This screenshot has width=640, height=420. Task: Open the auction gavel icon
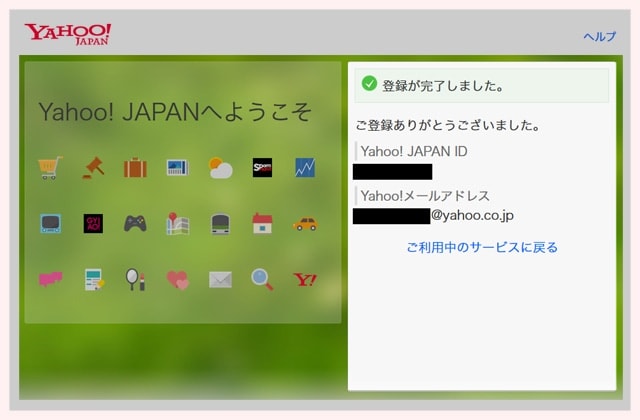[x=93, y=167]
